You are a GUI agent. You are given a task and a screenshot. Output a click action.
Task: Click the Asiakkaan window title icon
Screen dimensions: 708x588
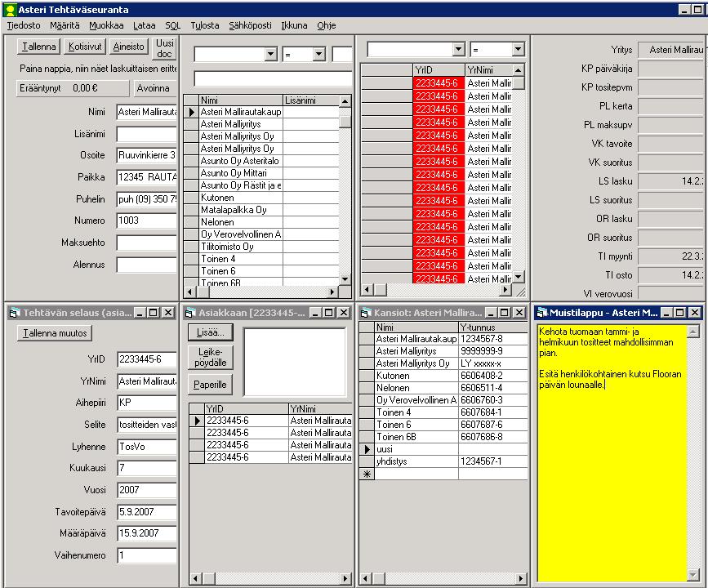[190, 313]
